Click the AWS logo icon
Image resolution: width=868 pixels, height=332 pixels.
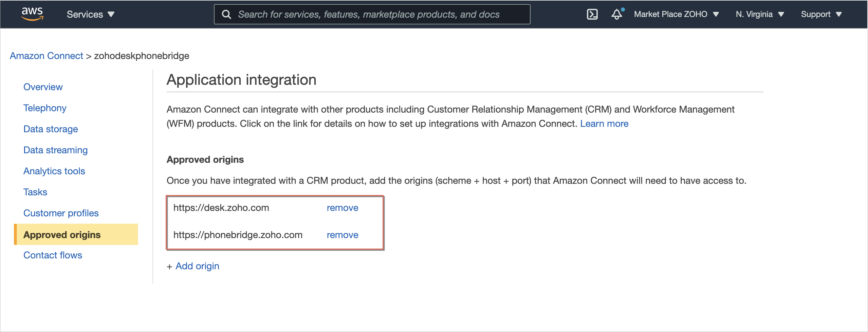32,14
